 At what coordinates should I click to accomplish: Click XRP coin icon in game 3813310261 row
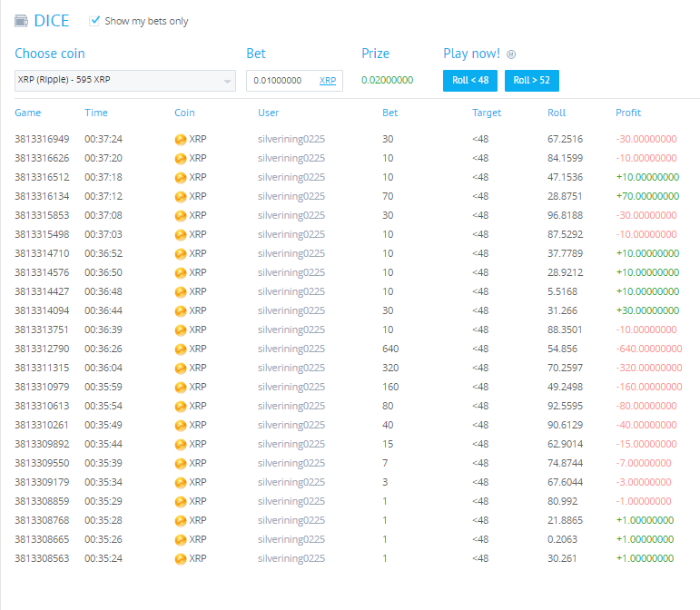(181, 425)
